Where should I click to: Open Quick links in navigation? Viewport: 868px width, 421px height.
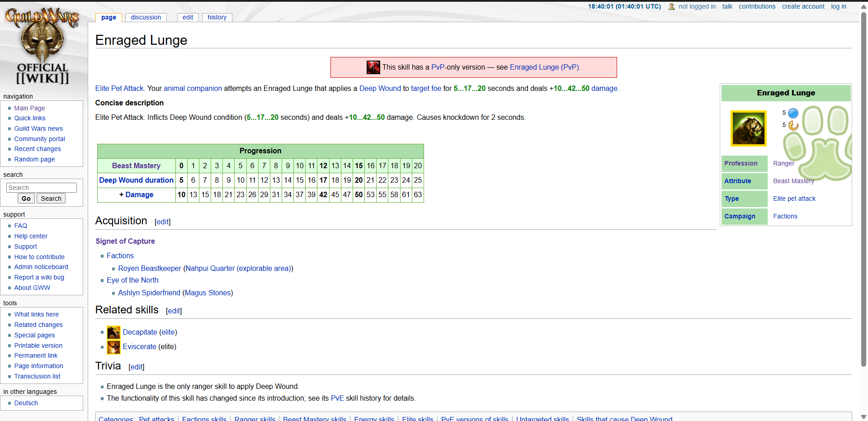coord(30,118)
